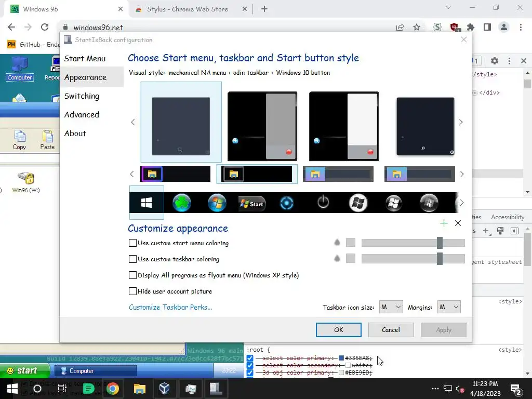Click the Copy icon in Windows 96 explorer
Viewport: 532px width, 399px height.
tap(19, 140)
